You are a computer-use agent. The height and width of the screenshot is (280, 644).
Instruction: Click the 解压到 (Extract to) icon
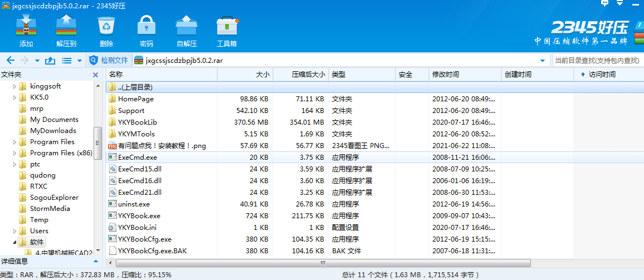(66, 26)
